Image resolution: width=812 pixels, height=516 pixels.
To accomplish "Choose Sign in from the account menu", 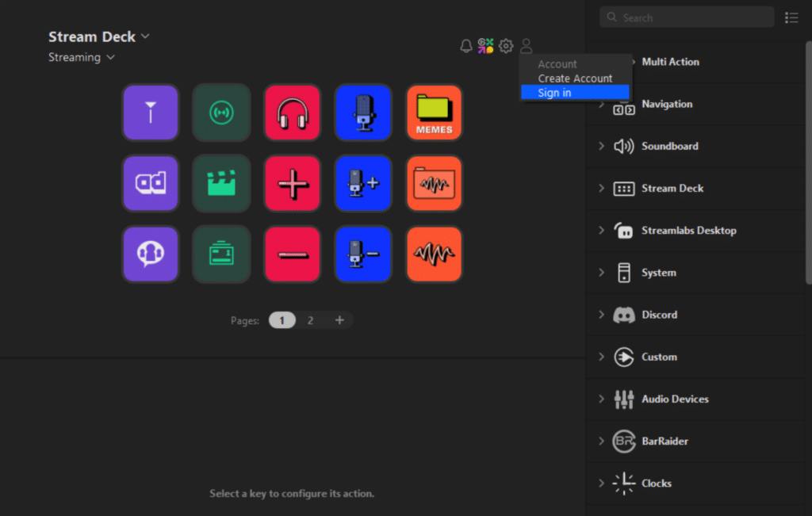I will point(575,93).
